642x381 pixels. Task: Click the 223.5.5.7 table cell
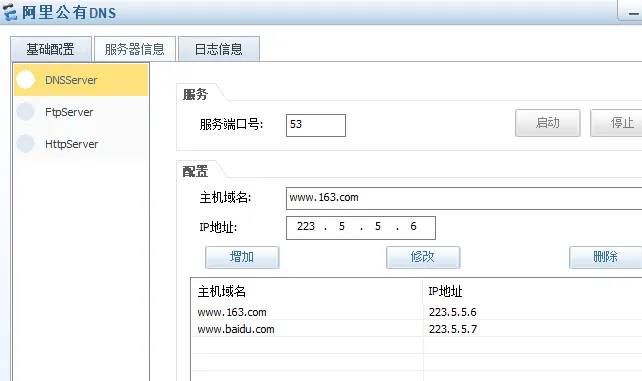[x=453, y=329]
